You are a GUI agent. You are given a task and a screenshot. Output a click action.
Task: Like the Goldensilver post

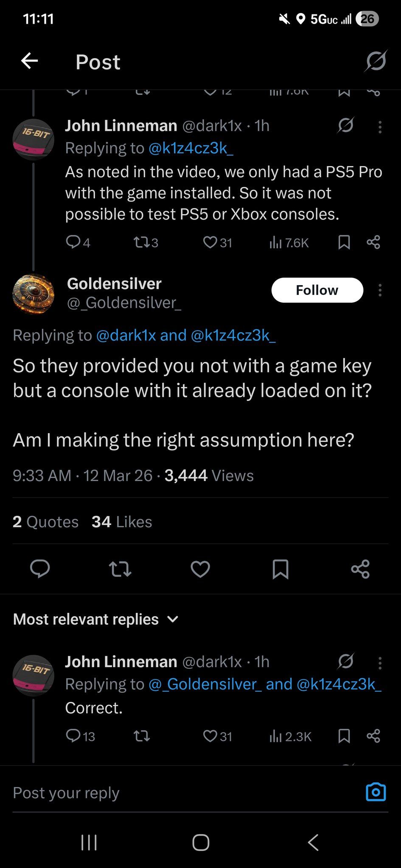200,569
